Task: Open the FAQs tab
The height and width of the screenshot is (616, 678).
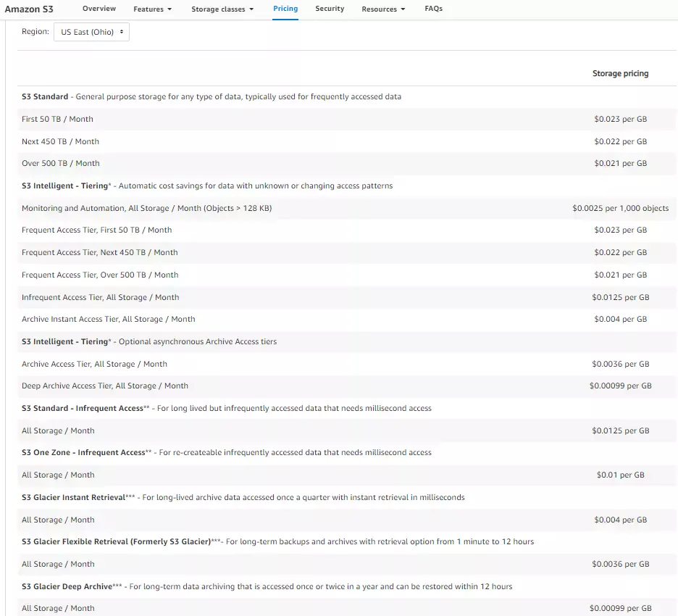Action: pyautogui.click(x=433, y=9)
